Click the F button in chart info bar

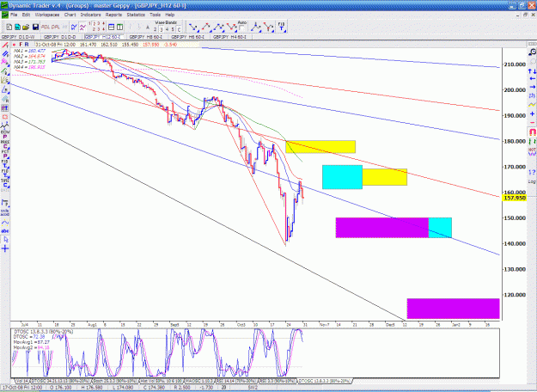tap(21, 45)
